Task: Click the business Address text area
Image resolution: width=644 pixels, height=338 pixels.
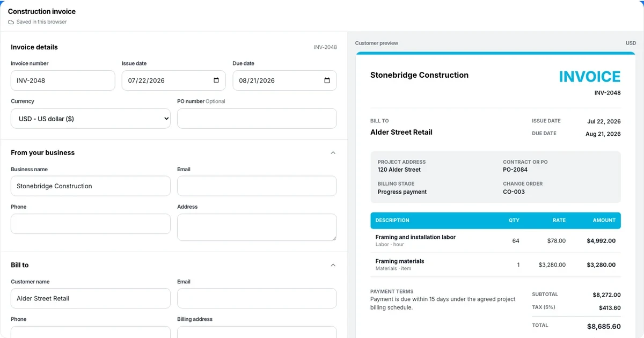Action: 257,227
